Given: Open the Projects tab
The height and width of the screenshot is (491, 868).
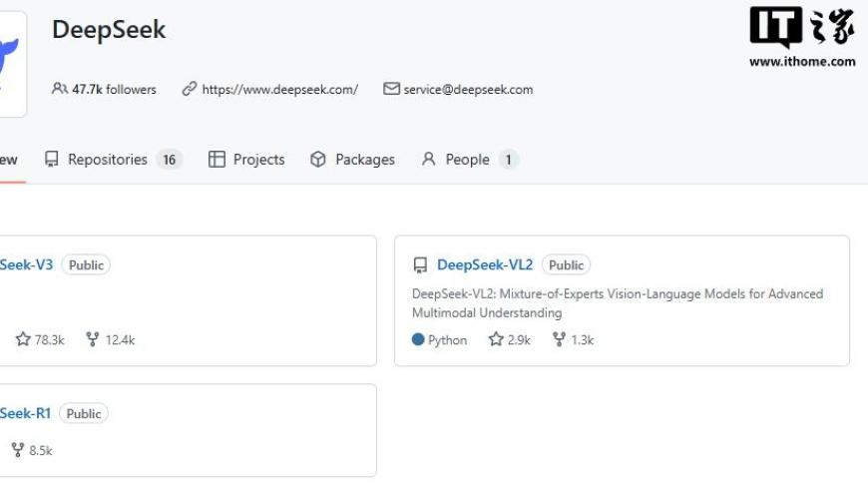Looking at the screenshot, I should click(246, 160).
